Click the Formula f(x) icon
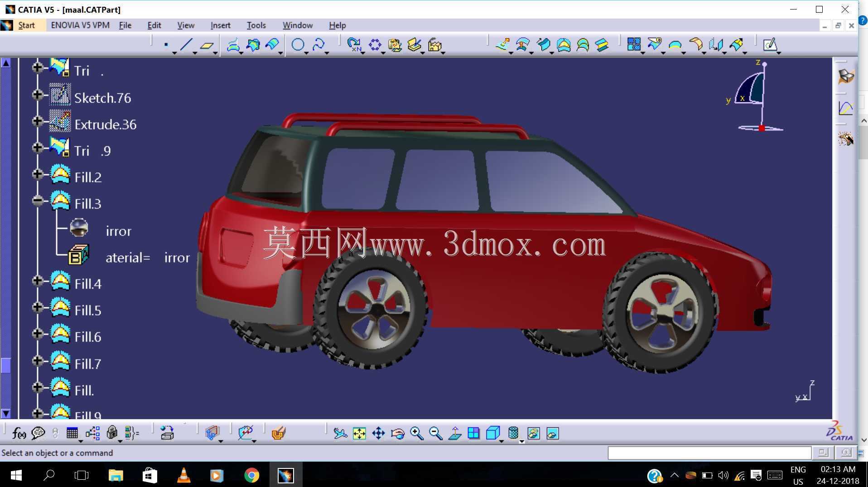 point(19,433)
